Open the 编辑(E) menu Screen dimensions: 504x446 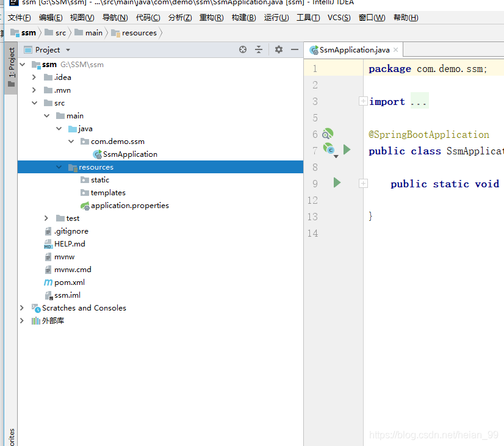tap(51, 18)
